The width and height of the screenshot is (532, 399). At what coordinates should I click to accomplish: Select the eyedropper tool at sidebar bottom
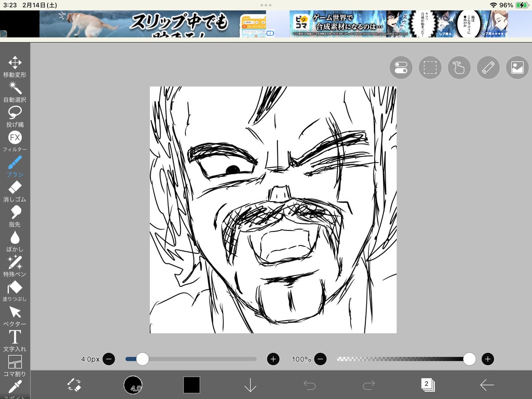15,388
